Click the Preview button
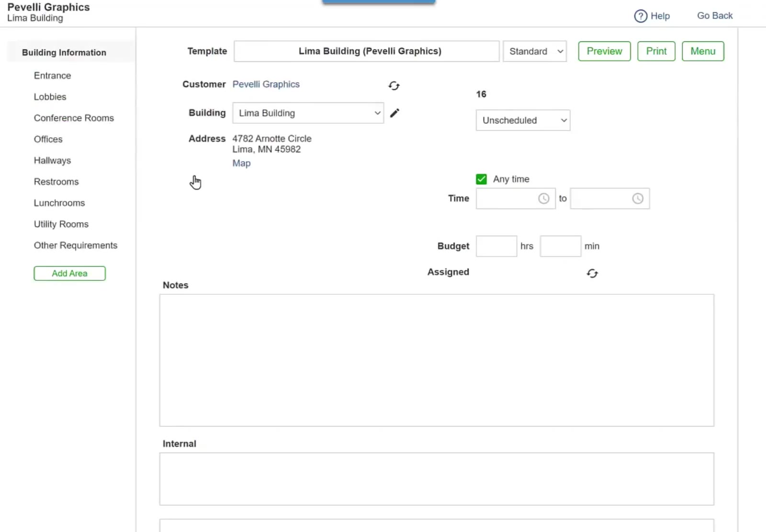 pyautogui.click(x=604, y=51)
